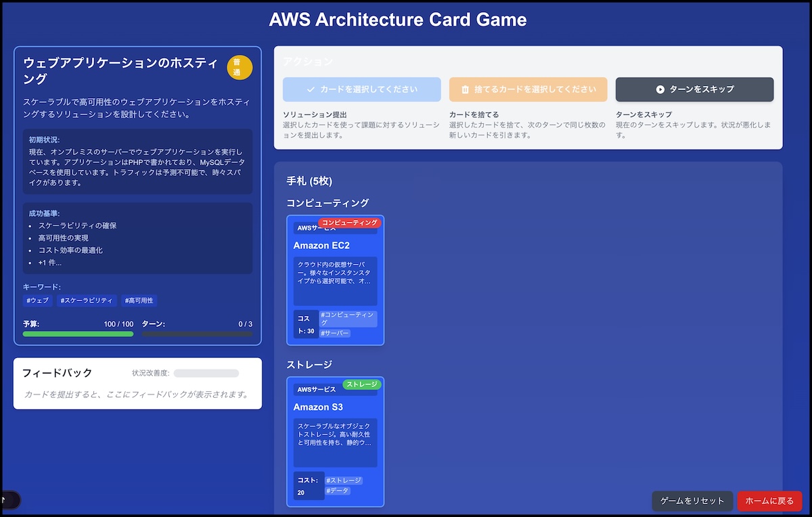Click the フィードバック panel heading

click(x=57, y=373)
